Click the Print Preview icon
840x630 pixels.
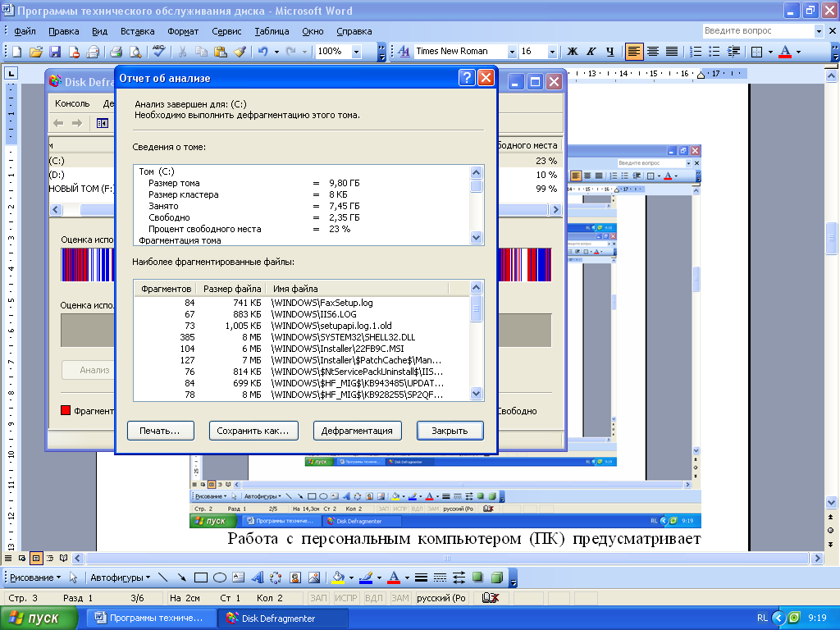[x=135, y=52]
